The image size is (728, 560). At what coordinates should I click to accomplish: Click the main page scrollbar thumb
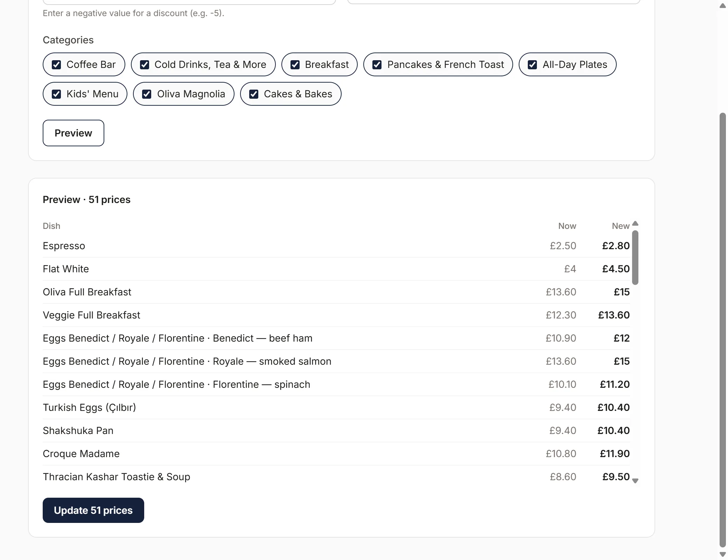tap(722, 330)
